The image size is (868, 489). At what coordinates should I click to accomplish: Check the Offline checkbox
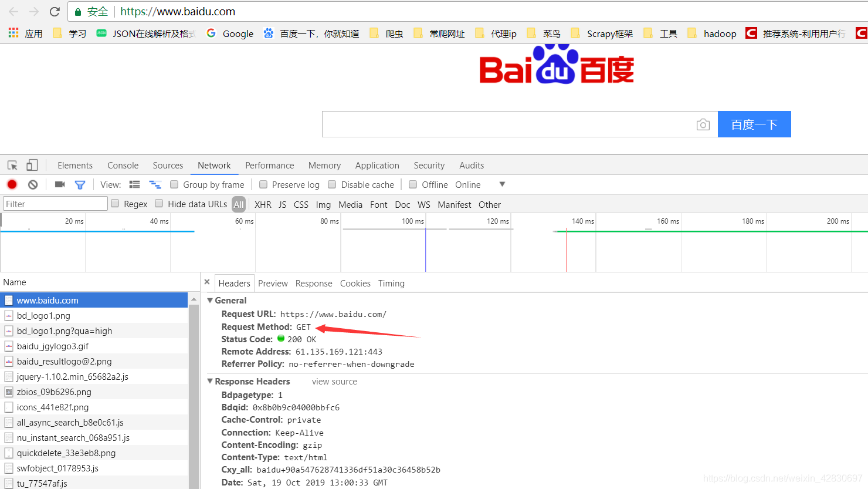point(413,184)
